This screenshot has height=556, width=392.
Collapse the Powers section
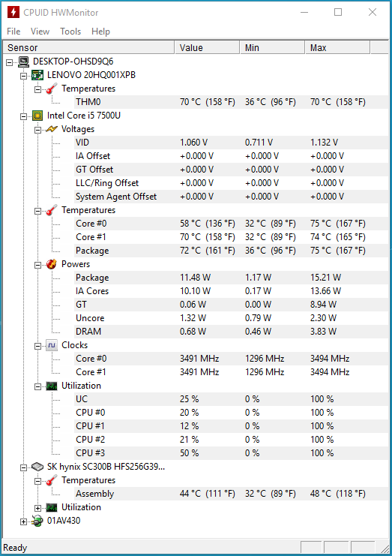[37, 265]
